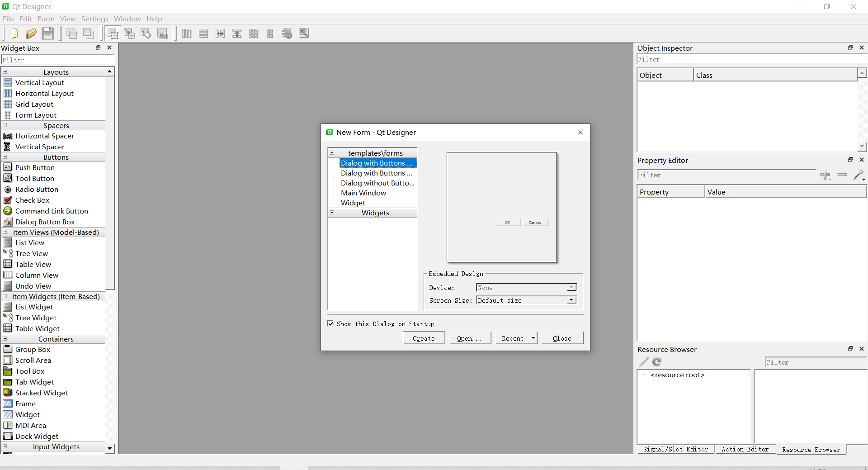Image resolution: width=868 pixels, height=470 pixels.
Task: Click the Reload resources icon
Action: click(x=657, y=362)
